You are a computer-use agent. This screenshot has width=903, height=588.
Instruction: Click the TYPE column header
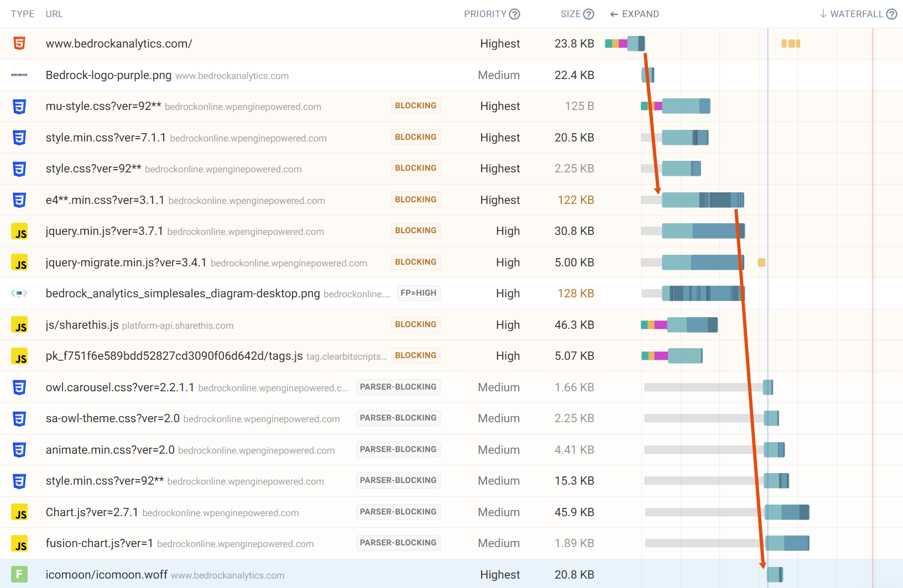pos(23,14)
